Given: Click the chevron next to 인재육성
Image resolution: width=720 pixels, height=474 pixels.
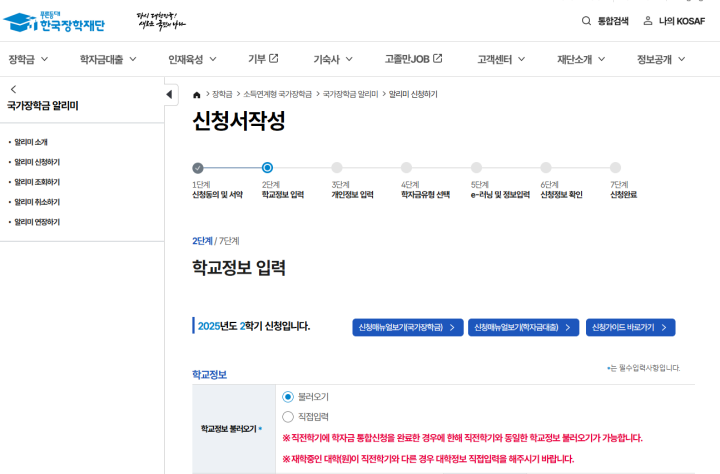Looking at the screenshot, I should [213, 59].
